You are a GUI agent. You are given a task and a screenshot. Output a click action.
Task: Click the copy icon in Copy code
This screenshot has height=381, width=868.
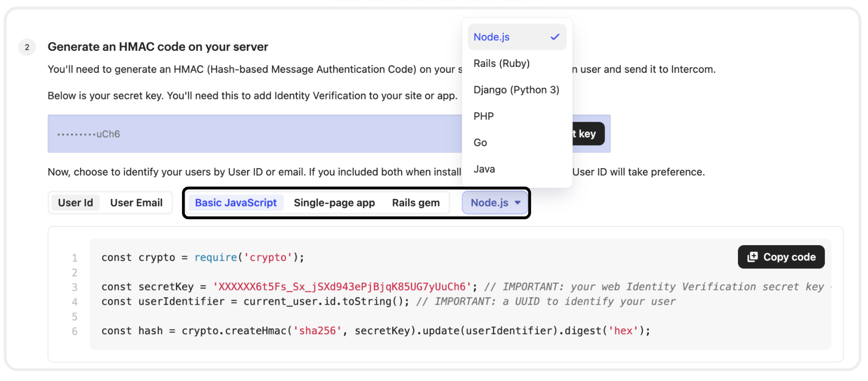point(752,257)
